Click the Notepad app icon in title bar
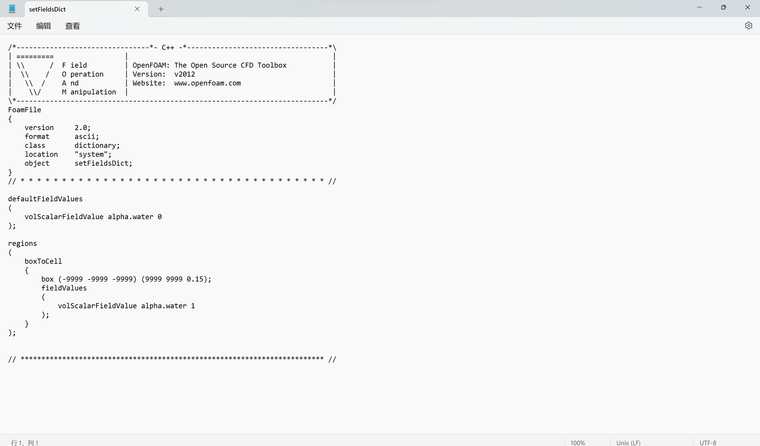This screenshot has width=760, height=446. click(x=12, y=8)
